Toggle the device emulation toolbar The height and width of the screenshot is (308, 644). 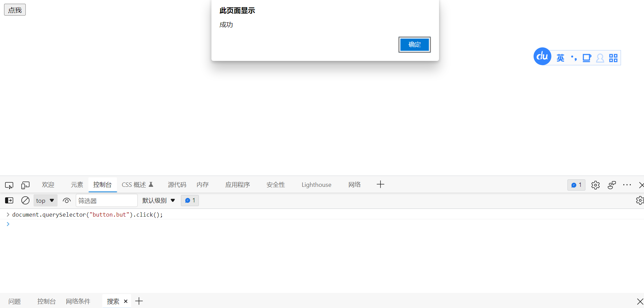(x=25, y=185)
